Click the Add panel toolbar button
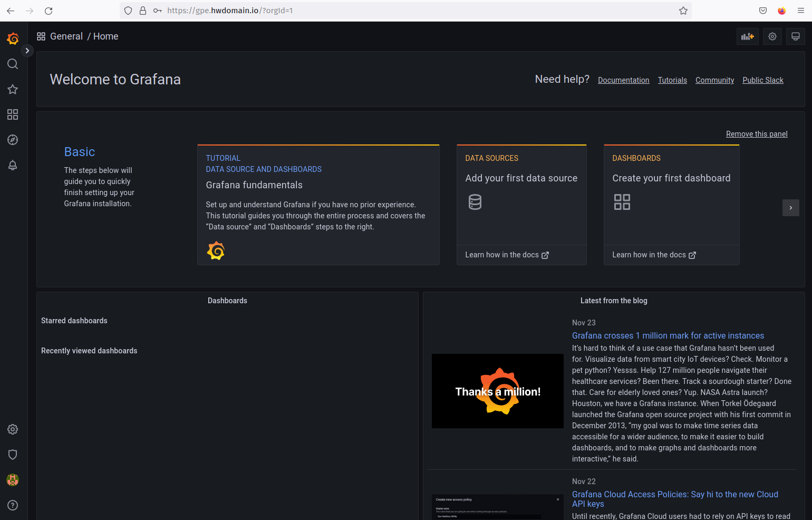812x520 pixels. [747, 36]
